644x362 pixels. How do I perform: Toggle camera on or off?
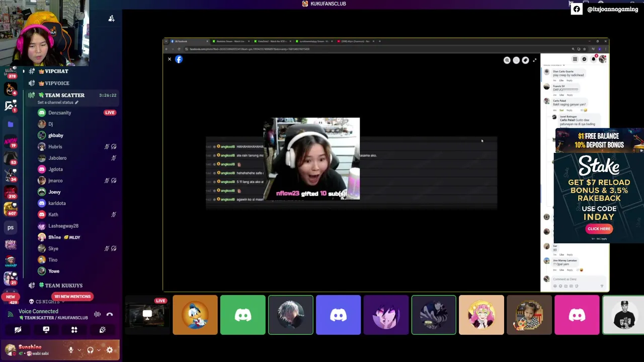click(18, 330)
